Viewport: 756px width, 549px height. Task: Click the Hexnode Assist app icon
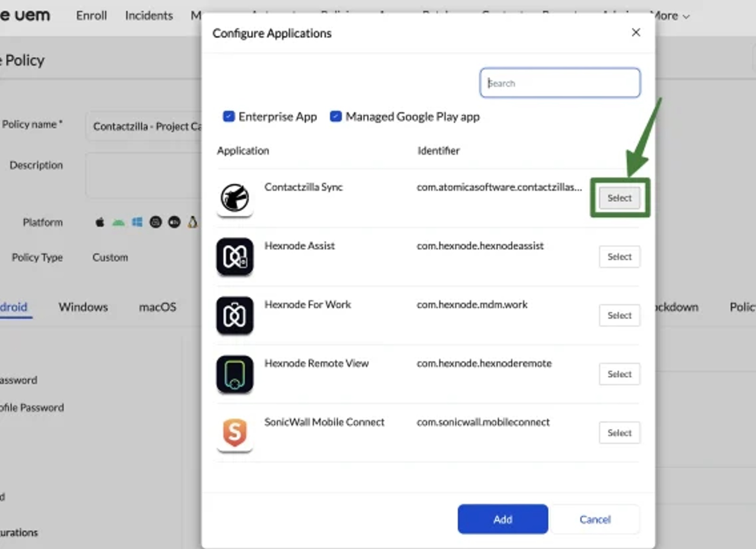pyautogui.click(x=235, y=257)
